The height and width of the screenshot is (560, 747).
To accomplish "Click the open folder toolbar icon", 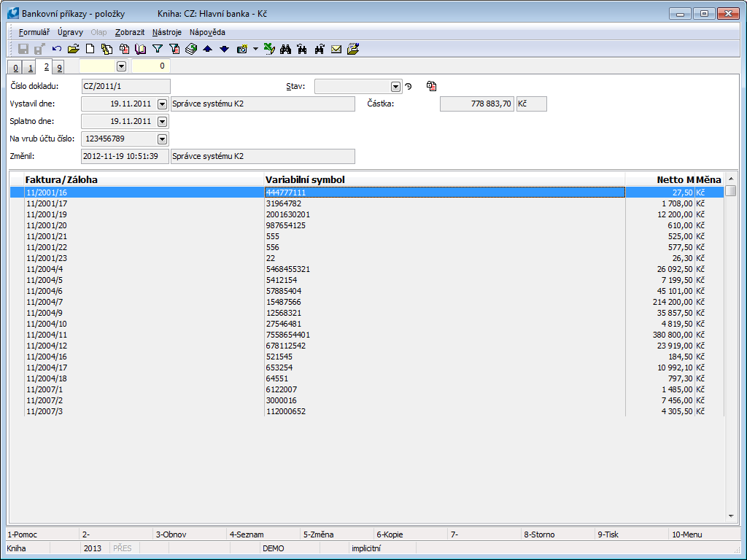I will (73, 49).
